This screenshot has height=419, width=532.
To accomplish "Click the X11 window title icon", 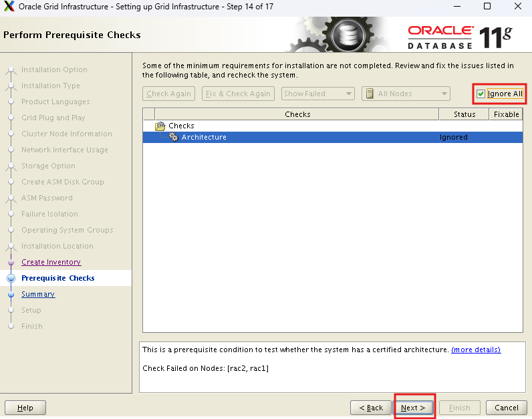I will coord(9,7).
